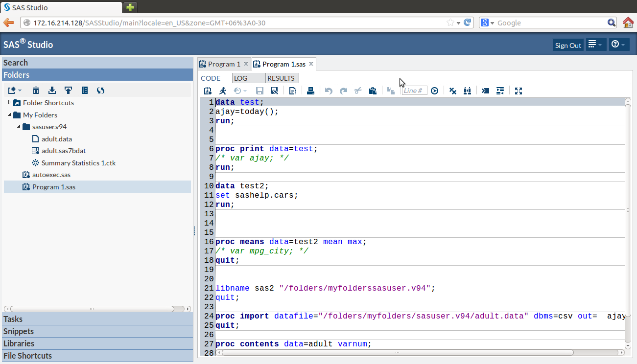This screenshot has height=364, width=637.
Task: Expand the Libraries section
Action: click(x=19, y=343)
